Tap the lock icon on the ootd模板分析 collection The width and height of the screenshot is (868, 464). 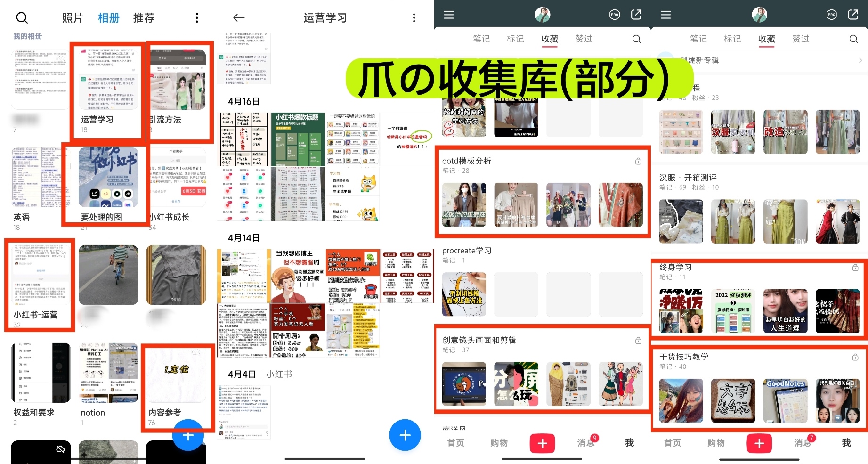point(638,161)
